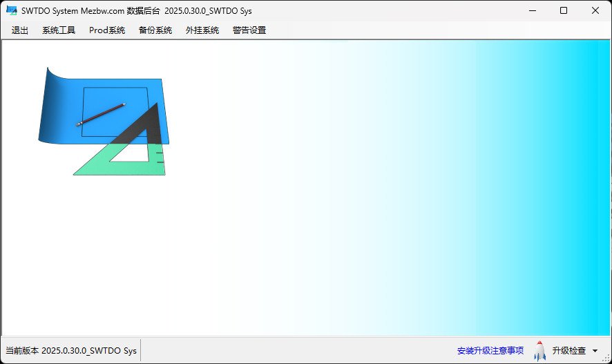Click the pencil on the blueprint logo
Viewport: 612px width, 364px height.
(101, 115)
